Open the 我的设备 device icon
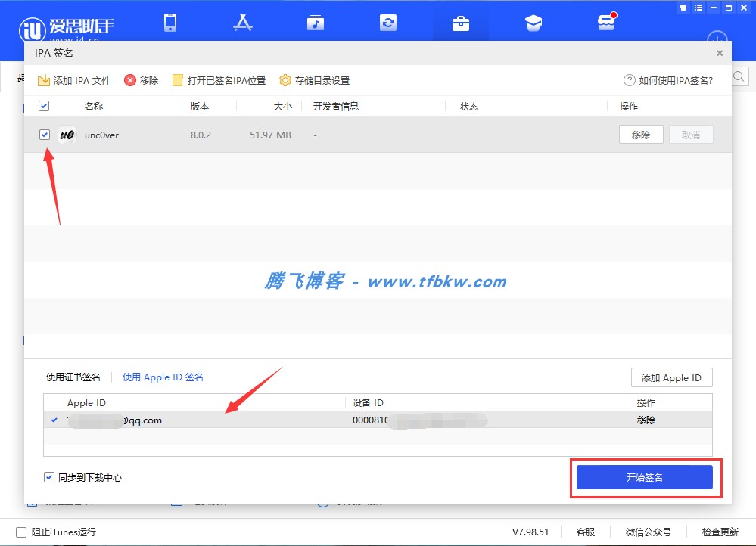The width and height of the screenshot is (756, 546). (x=170, y=23)
